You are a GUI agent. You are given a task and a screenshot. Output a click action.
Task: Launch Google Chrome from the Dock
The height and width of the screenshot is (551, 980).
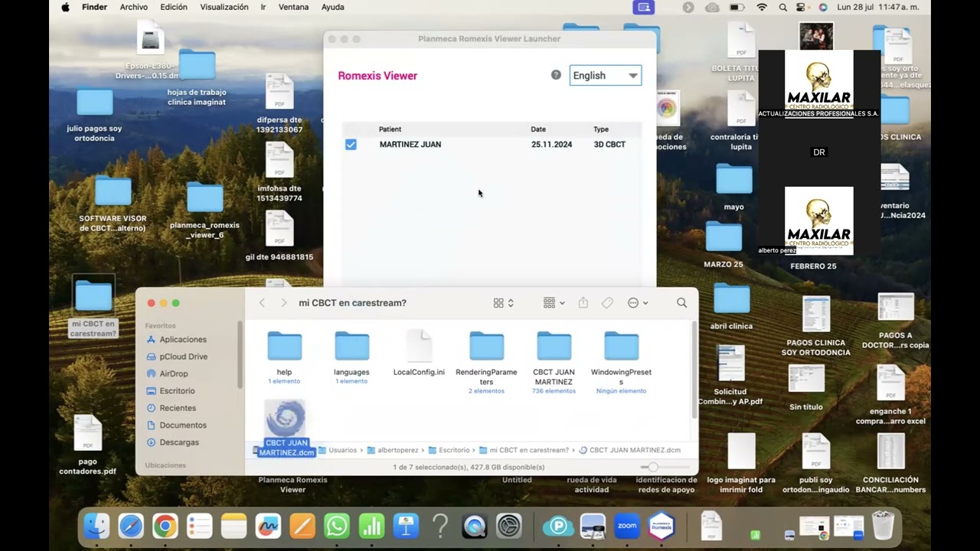click(x=165, y=526)
